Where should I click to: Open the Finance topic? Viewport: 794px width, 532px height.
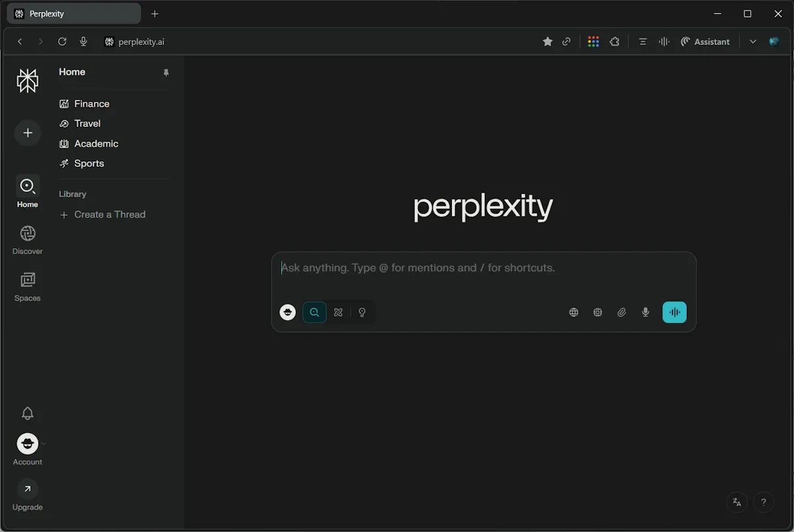pyautogui.click(x=84, y=104)
